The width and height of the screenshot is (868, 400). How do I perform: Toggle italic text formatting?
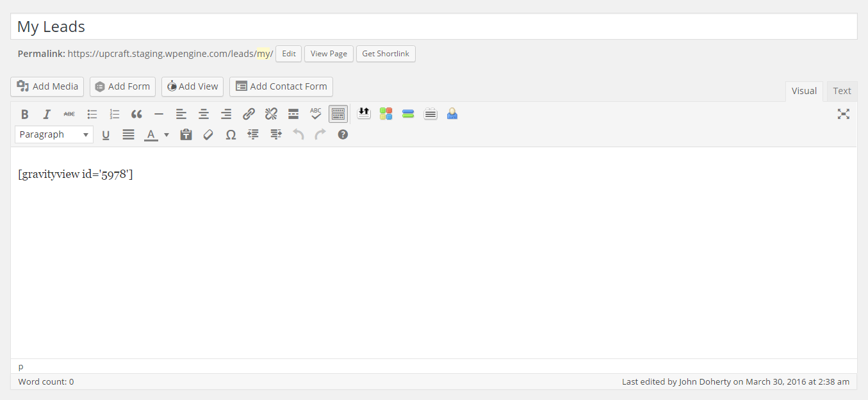[47, 115]
